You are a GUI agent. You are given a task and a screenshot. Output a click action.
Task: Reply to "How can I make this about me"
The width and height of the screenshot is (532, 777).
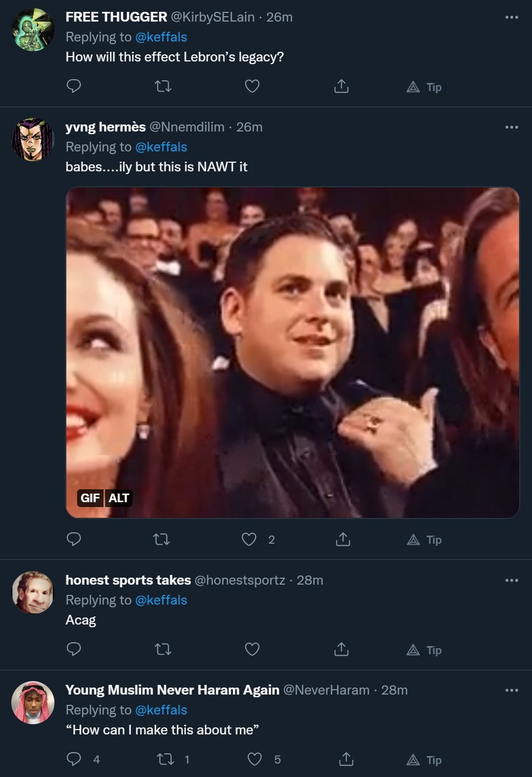pos(74,759)
